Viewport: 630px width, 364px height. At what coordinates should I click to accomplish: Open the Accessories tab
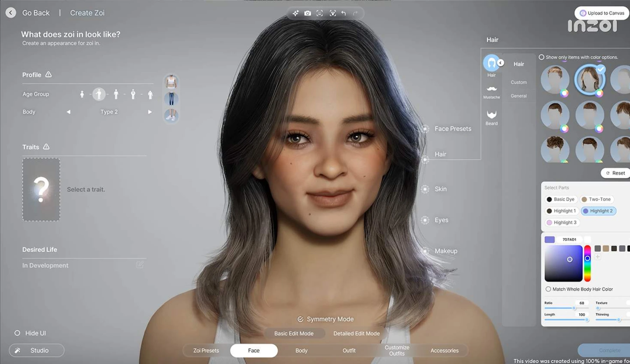(444, 350)
